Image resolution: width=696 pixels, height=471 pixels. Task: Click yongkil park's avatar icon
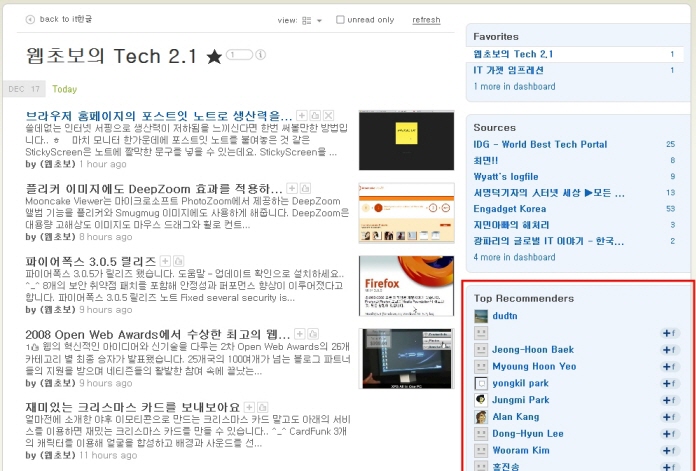click(x=481, y=383)
